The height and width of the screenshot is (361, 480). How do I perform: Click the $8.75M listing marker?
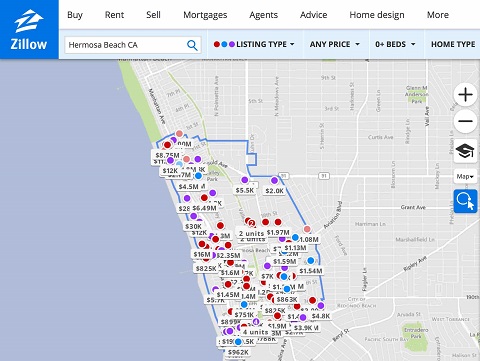pyautogui.click(x=167, y=155)
